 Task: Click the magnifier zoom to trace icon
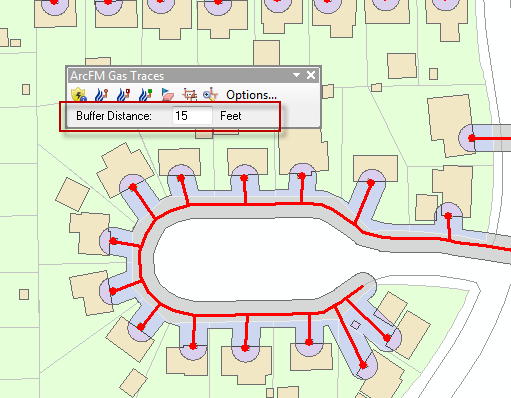[210, 95]
